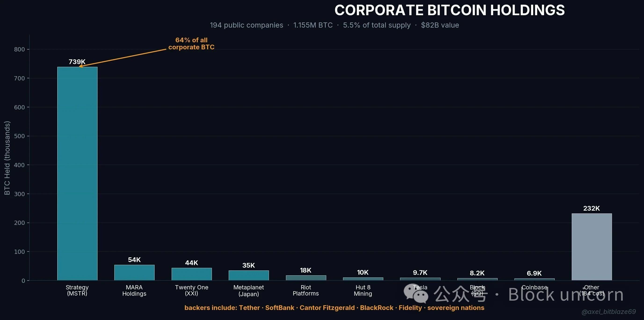Click the Corporate Bitcoin Holdings title
This screenshot has width=644, height=320.
449,10
